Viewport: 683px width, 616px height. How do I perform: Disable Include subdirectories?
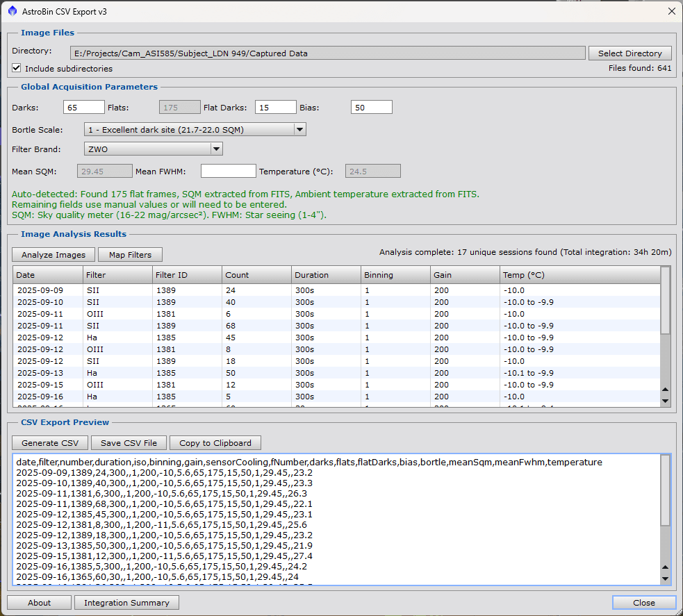15,68
